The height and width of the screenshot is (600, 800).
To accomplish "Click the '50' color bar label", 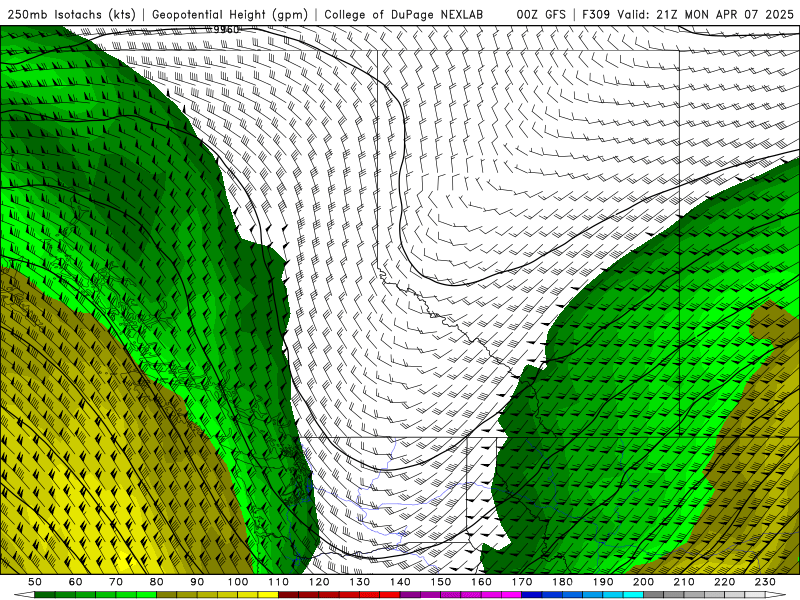I will tap(35, 582).
